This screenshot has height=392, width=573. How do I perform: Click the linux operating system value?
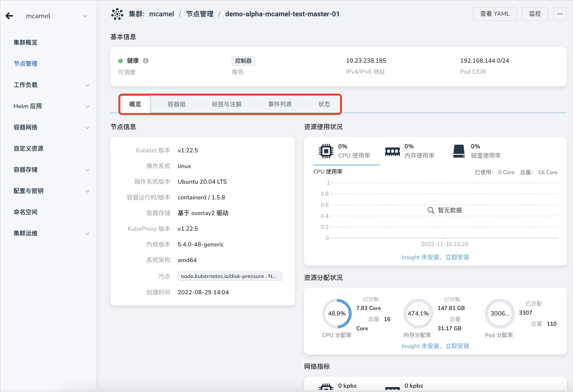coord(184,166)
